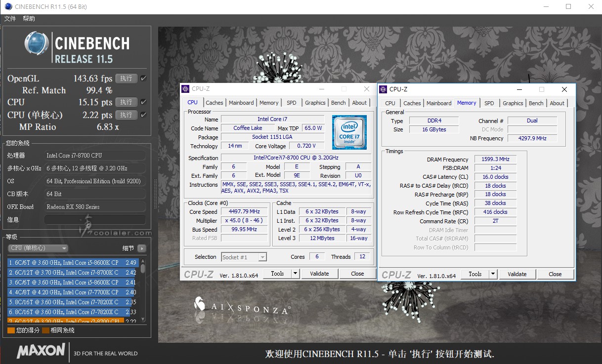
Task: Click Close button in left CPU-Z
Action: click(357, 274)
